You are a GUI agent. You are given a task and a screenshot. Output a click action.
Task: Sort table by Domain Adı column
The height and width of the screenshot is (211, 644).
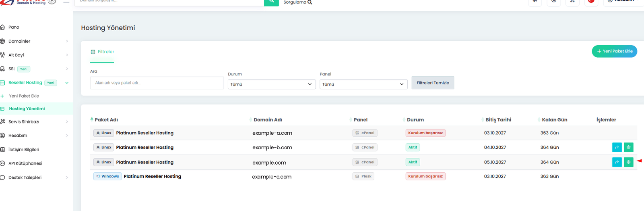[x=268, y=120]
